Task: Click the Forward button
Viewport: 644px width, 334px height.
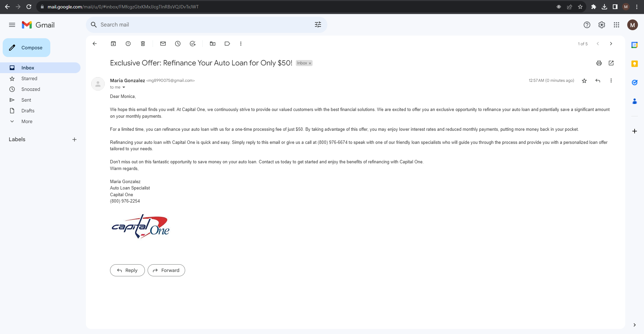Action: (166, 270)
